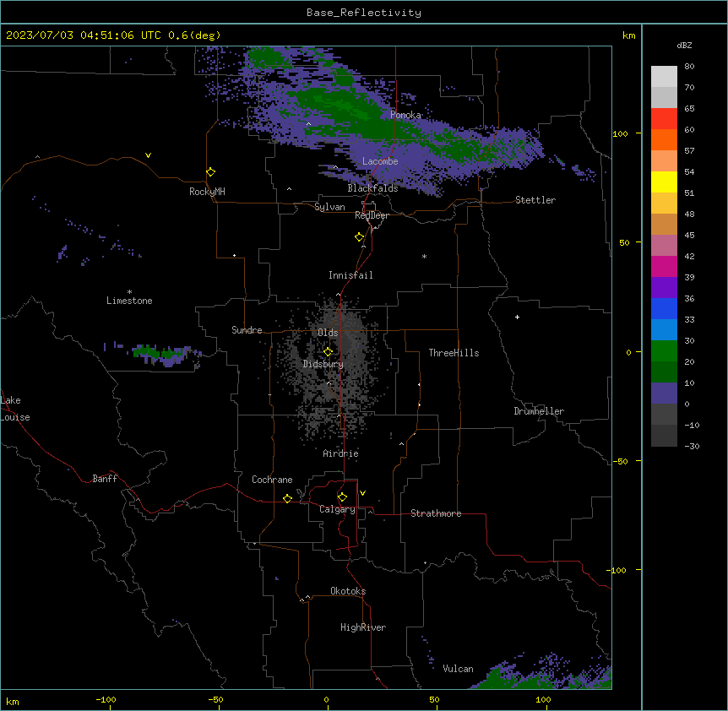Click the yellow diamond marker below Cochrane
Viewport: 728px width, 711px height.
click(x=287, y=498)
